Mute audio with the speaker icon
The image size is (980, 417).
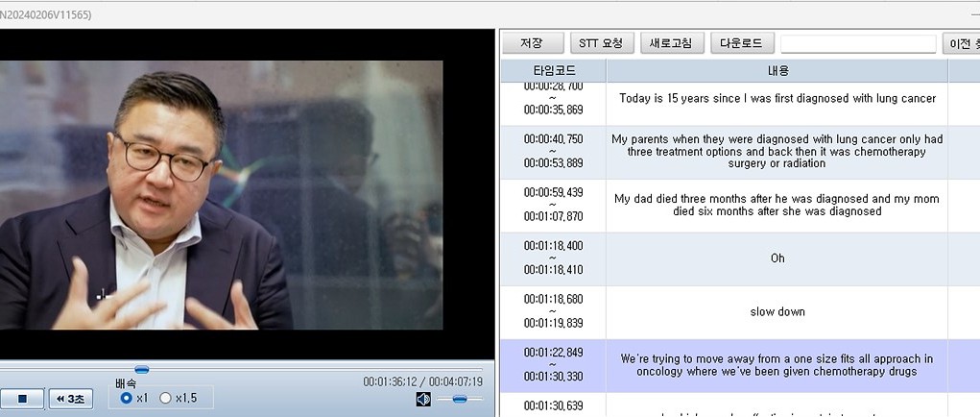(x=423, y=399)
